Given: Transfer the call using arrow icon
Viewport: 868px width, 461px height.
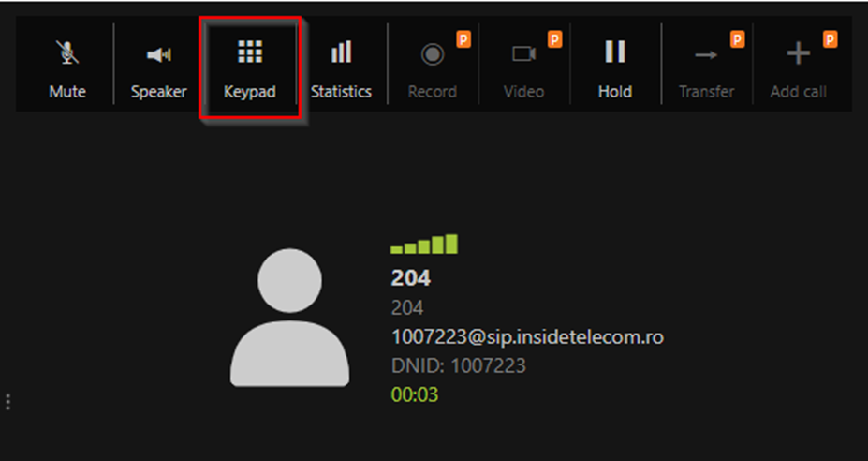Looking at the screenshot, I should coord(706,54).
